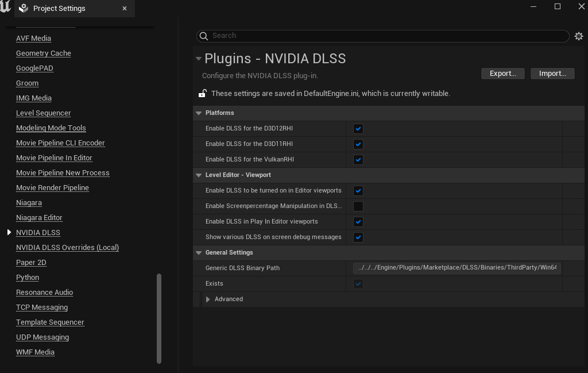Close the Project Settings tab
The image size is (588, 373).
click(x=125, y=8)
